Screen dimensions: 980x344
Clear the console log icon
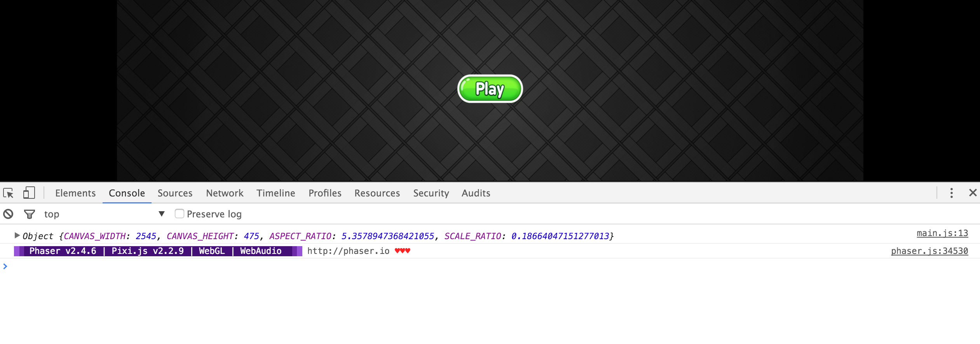pos(8,214)
